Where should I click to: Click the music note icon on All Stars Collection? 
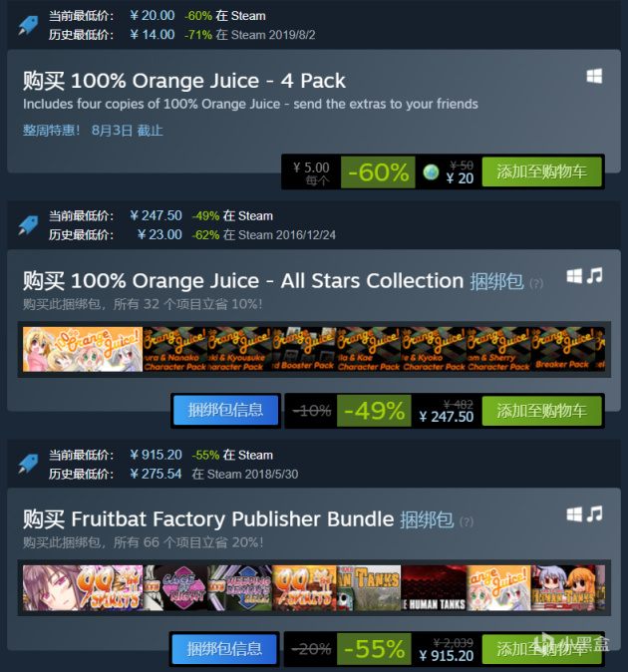594,275
